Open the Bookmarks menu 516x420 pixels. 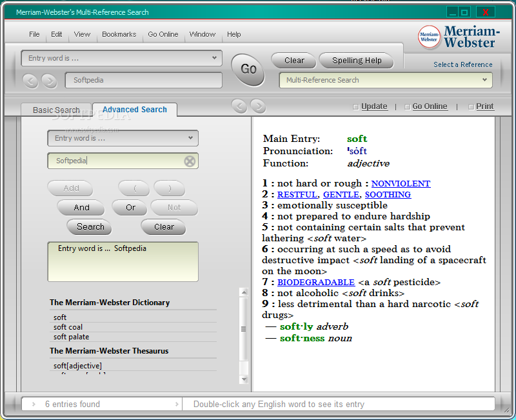pyautogui.click(x=119, y=34)
